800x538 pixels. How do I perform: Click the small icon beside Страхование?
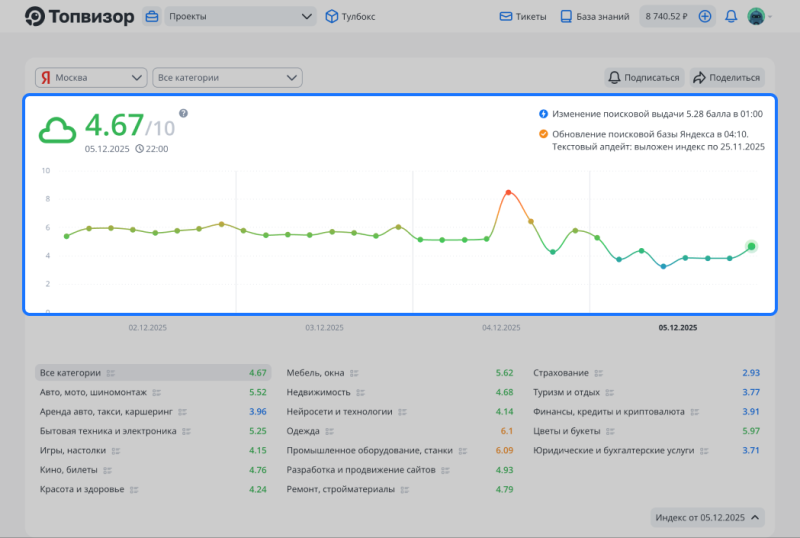click(x=598, y=372)
